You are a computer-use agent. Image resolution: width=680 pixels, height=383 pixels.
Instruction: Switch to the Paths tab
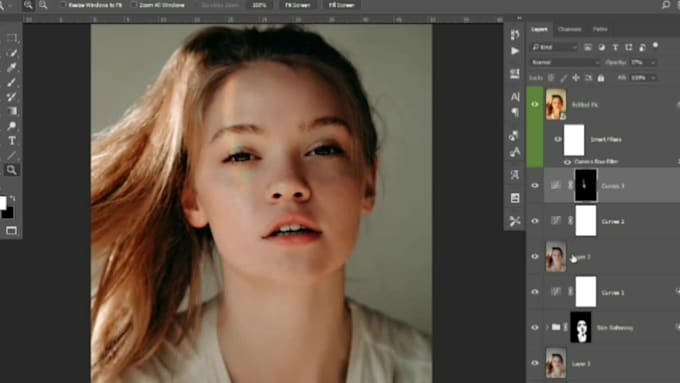click(600, 29)
